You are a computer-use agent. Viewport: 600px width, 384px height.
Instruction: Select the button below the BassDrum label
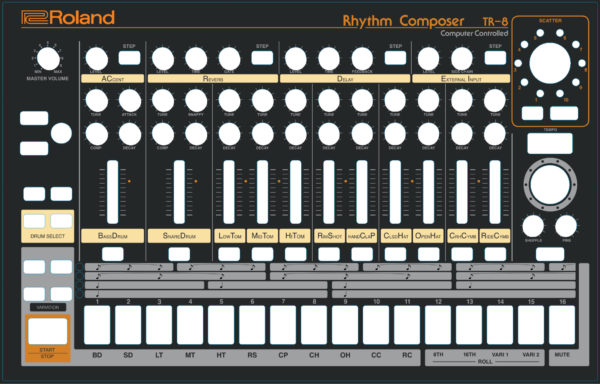pyautogui.click(x=113, y=254)
